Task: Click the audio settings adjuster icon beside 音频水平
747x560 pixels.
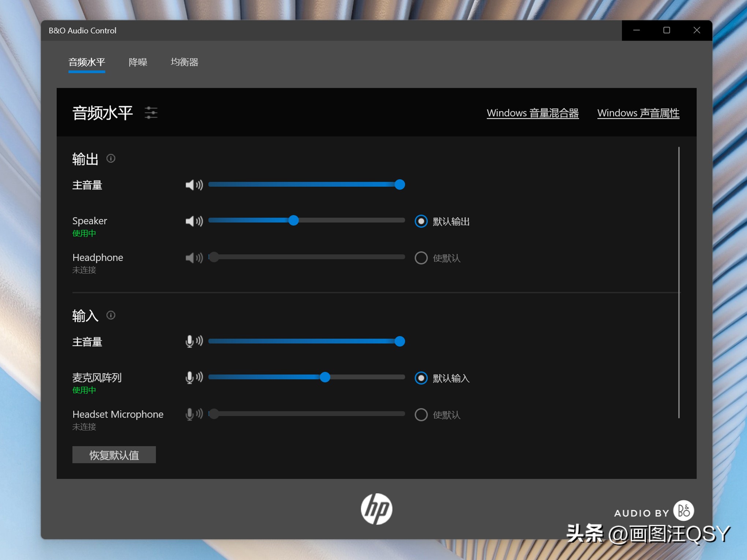Action: 150,113
